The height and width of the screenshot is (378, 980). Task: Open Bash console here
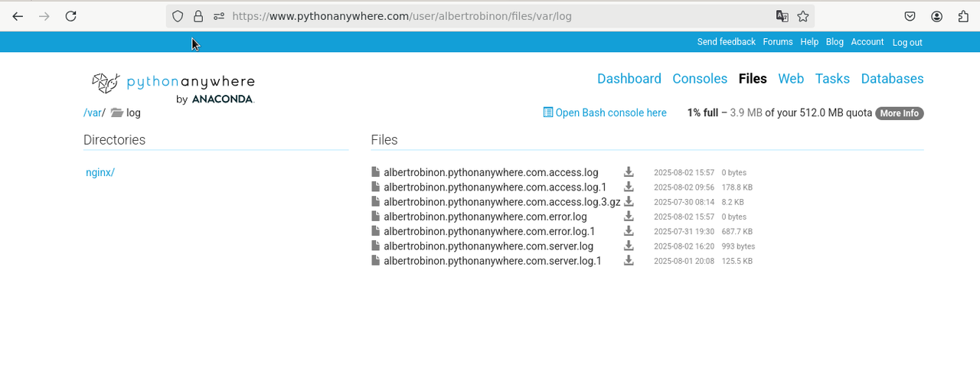click(x=605, y=112)
